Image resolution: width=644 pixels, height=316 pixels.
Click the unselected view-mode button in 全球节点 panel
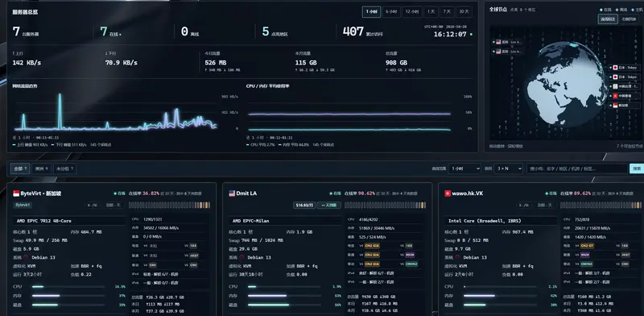(629, 19)
